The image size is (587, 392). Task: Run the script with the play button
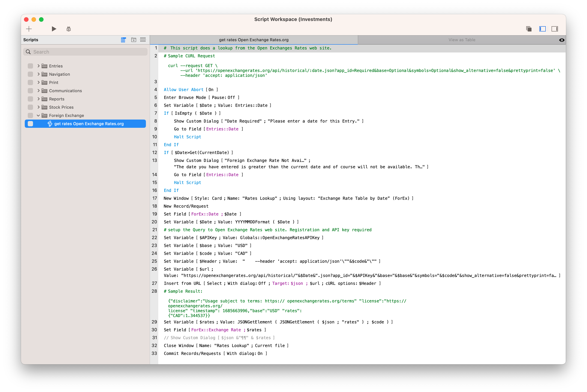click(x=54, y=29)
